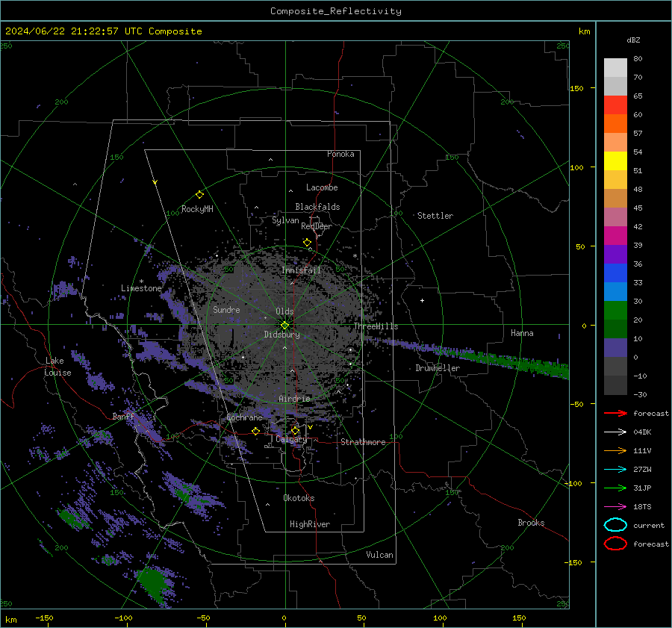Click the Olds city label

click(284, 311)
